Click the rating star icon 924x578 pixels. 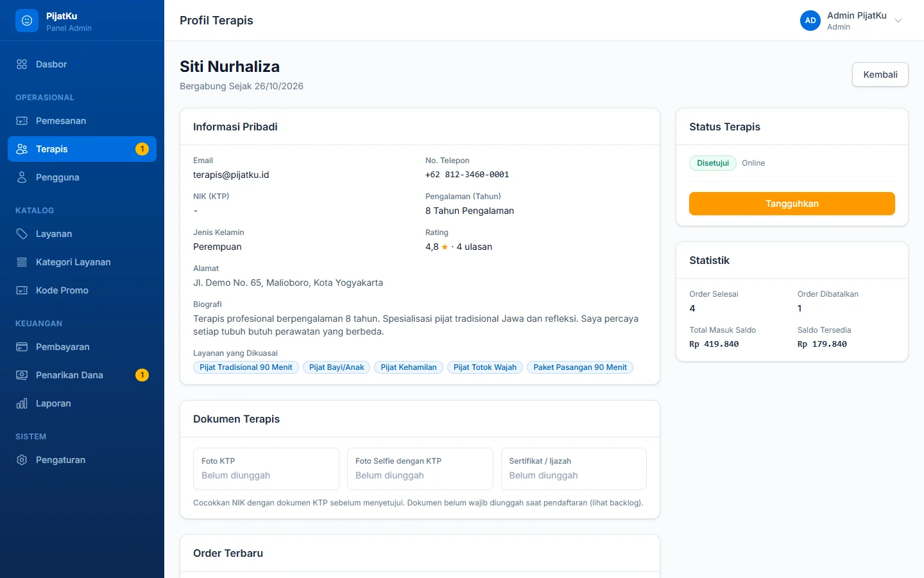445,247
